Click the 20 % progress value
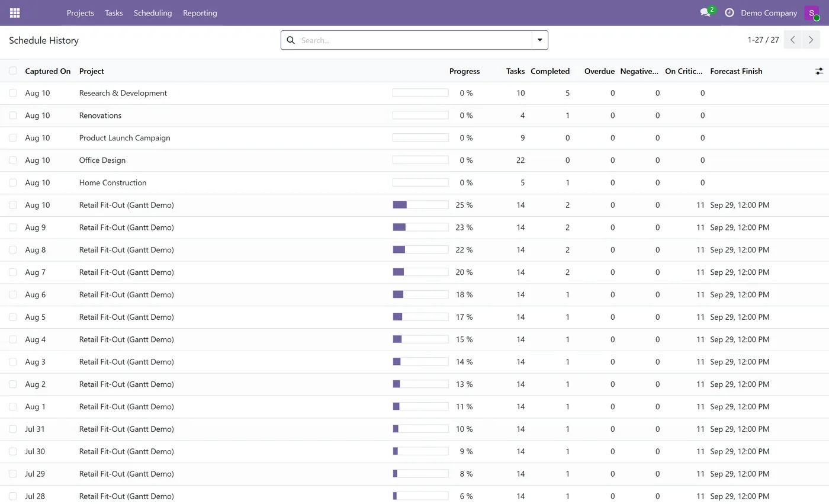 (x=464, y=272)
